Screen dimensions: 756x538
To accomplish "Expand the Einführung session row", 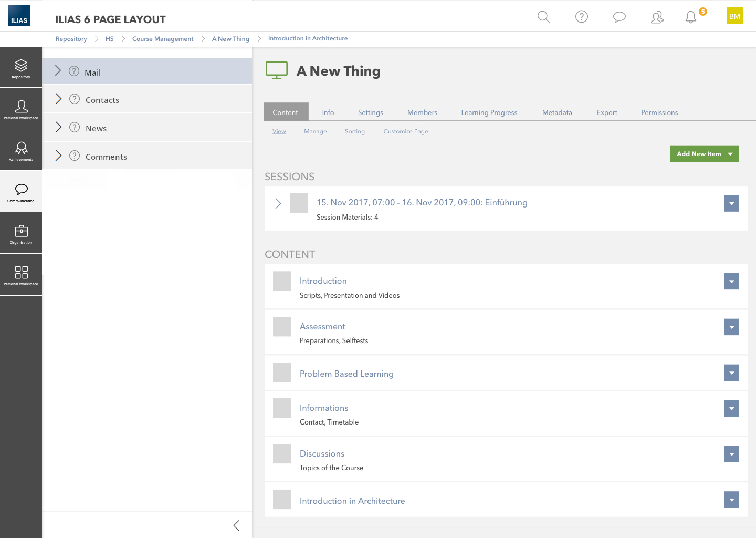I will pyautogui.click(x=278, y=203).
